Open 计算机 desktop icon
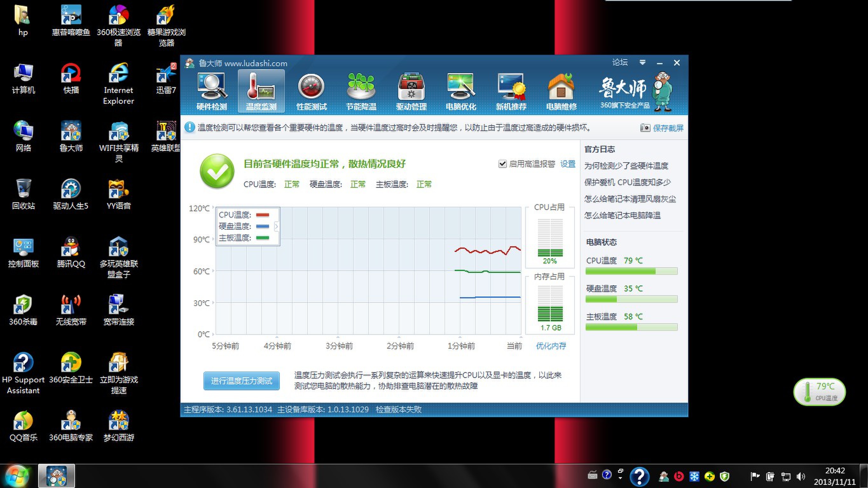Screen dimensions: 868x488 coord(23,79)
